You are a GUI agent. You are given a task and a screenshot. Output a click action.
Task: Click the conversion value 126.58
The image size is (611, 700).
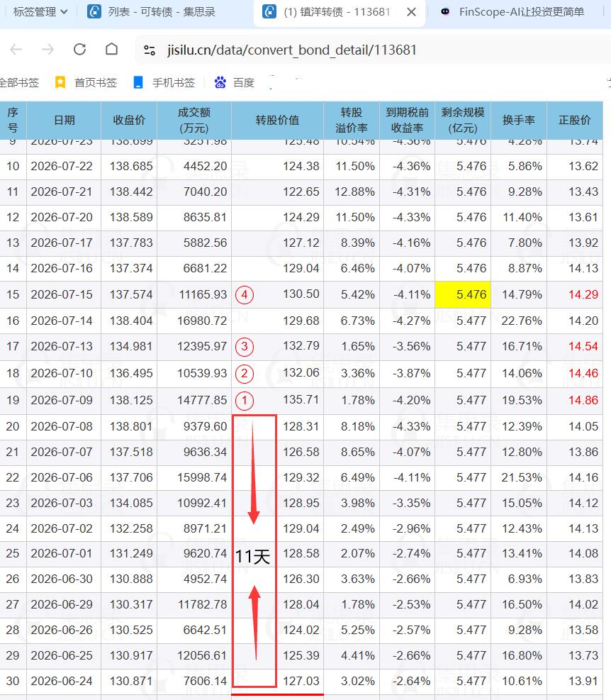tap(301, 452)
